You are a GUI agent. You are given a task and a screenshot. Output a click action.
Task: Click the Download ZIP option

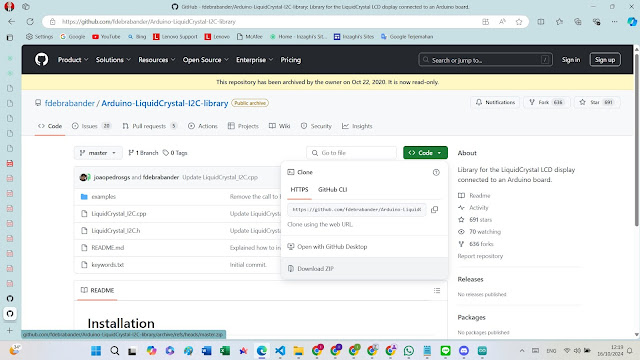pos(364,269)
